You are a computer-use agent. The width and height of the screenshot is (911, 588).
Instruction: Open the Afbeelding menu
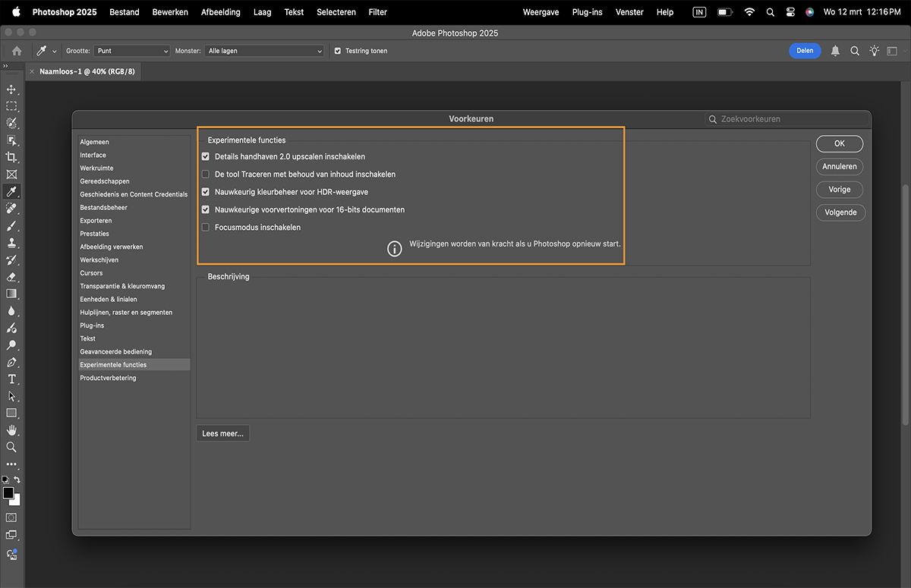point(221,12)
